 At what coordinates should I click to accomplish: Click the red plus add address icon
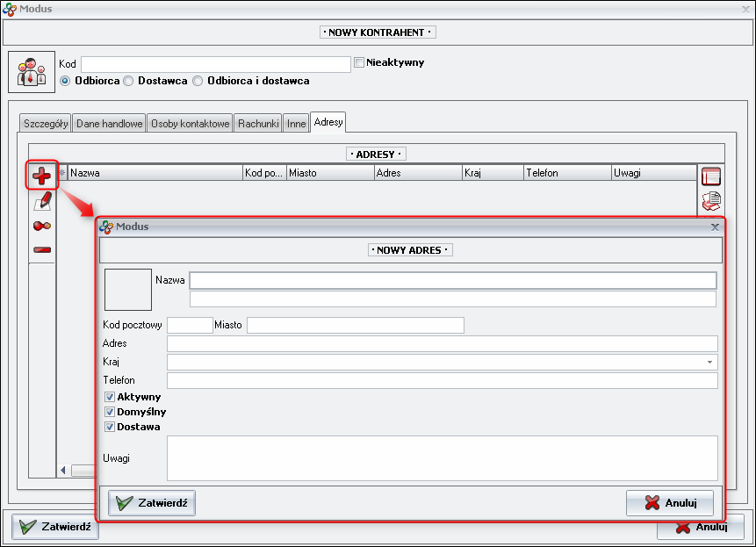[x=41, y=176]
